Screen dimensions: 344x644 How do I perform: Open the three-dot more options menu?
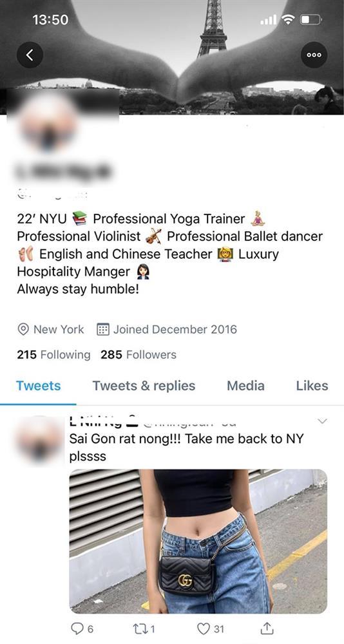click(314, 55)
